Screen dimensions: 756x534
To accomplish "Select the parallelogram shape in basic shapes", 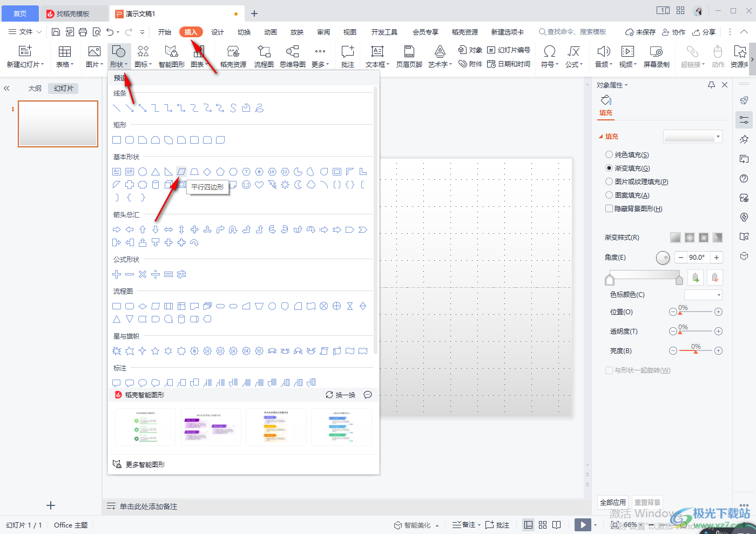I will (181, 172).
